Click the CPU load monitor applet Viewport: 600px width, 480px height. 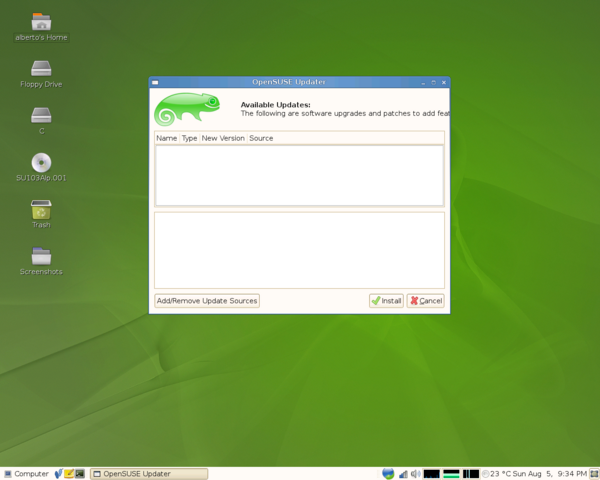pyautogui.click(x=431, y=474)
